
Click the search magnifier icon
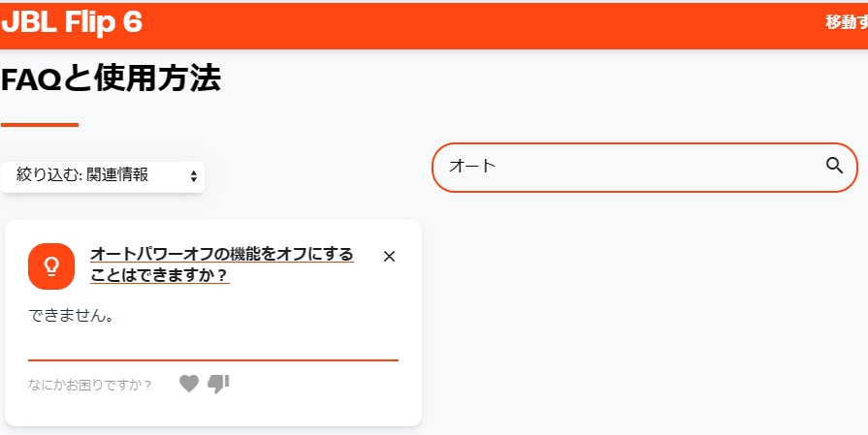[834, 166]
